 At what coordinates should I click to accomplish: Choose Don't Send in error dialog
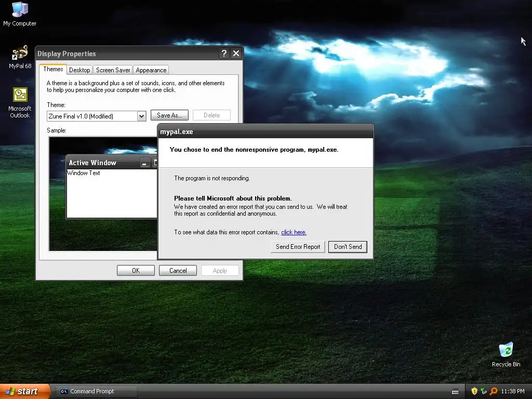coord(348,247)
